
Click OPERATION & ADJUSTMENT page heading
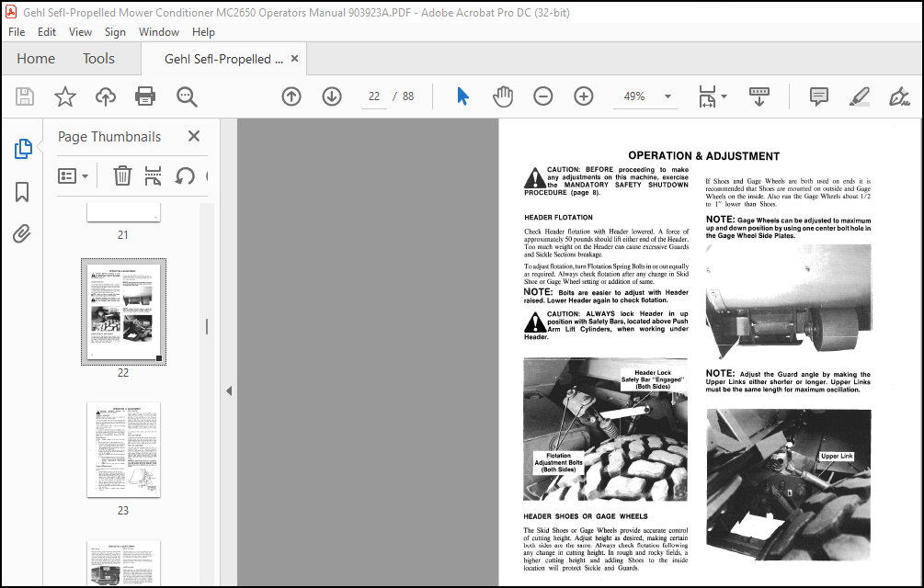click(703, 156)
